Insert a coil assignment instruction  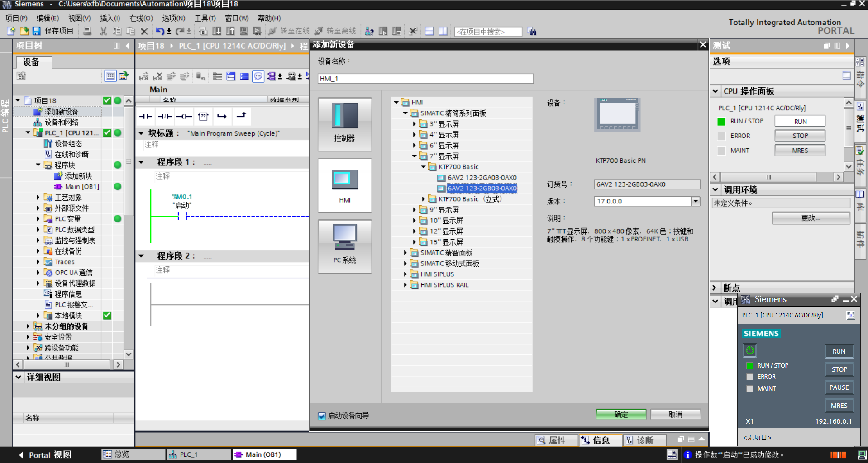pyautogui.click(x=184, y=117)
